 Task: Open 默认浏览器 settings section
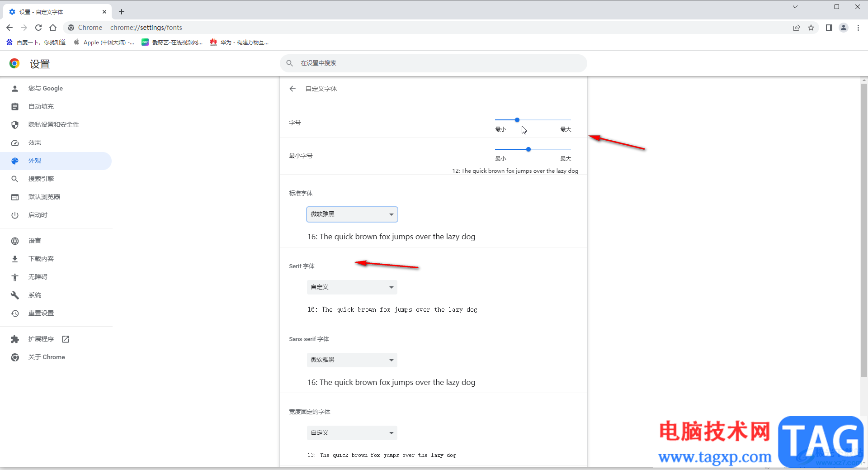point(56,197)
